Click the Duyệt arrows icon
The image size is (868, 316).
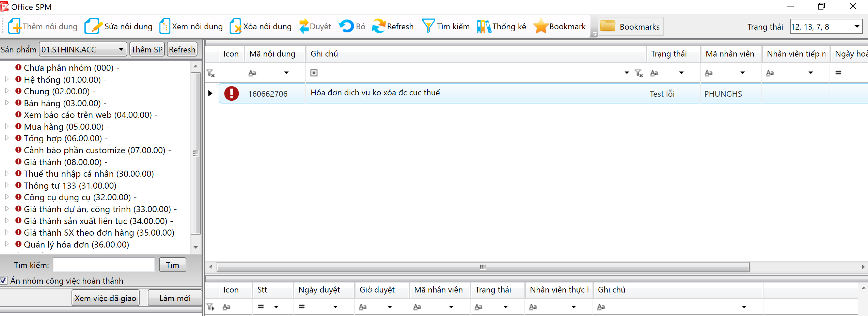pyautogui.click(x=304, y=26)
